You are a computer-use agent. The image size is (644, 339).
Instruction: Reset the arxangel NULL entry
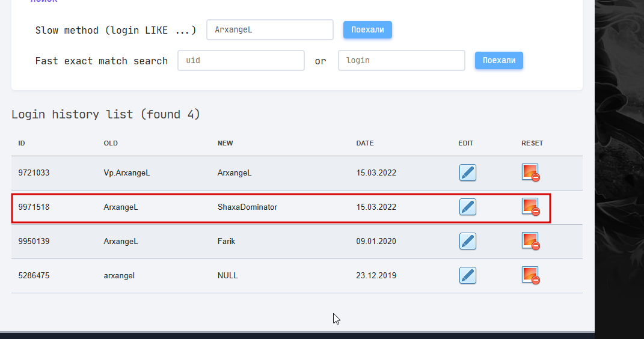[530, 275]
